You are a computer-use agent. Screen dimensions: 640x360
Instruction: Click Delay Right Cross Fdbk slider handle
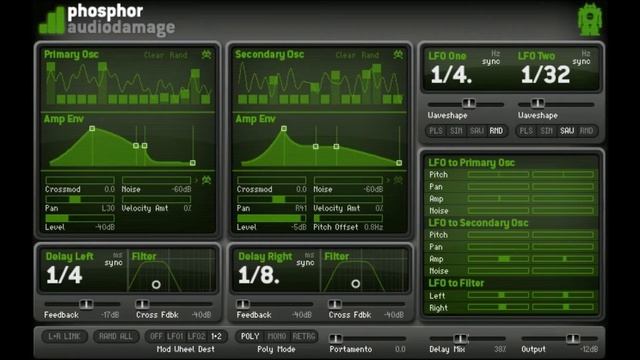click(x=335, y=304)
